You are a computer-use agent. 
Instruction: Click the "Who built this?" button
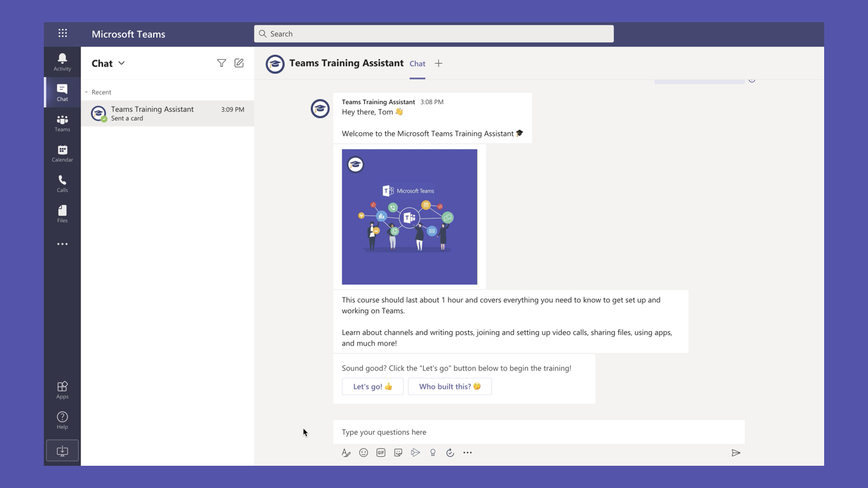pos(450,386)
